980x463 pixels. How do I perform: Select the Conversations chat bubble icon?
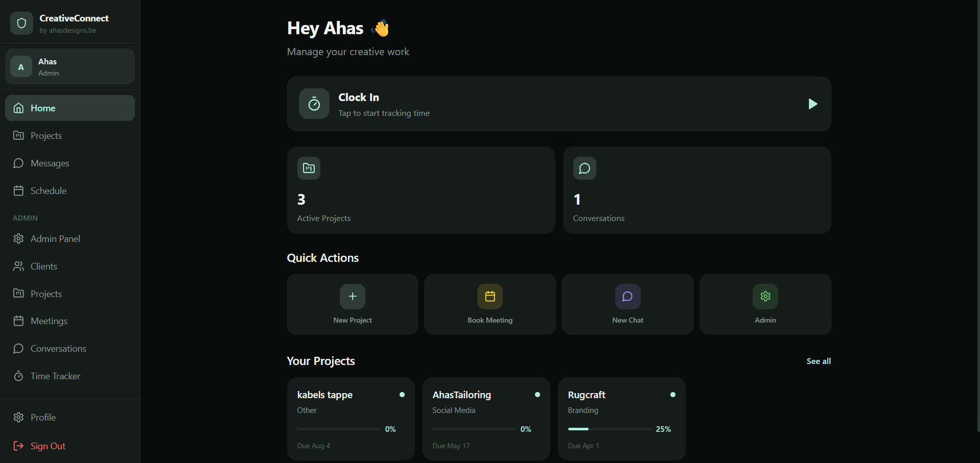[18, 348]
